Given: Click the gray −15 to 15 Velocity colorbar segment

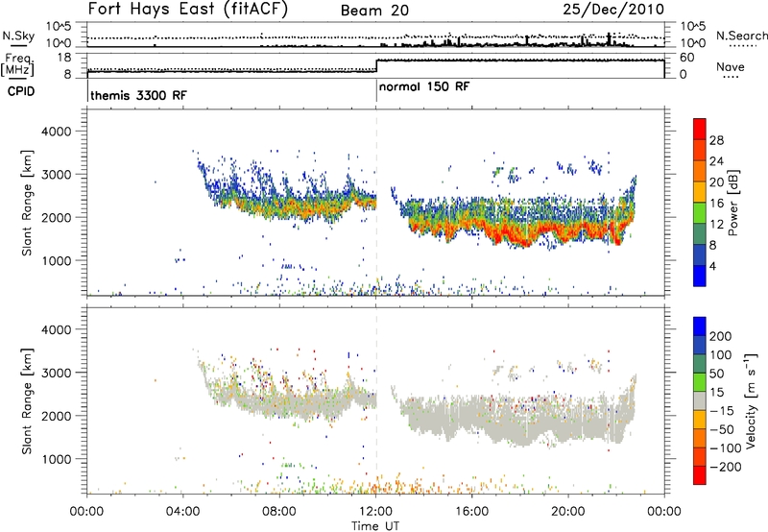Looking at the screenshot, I should (700, 400).
